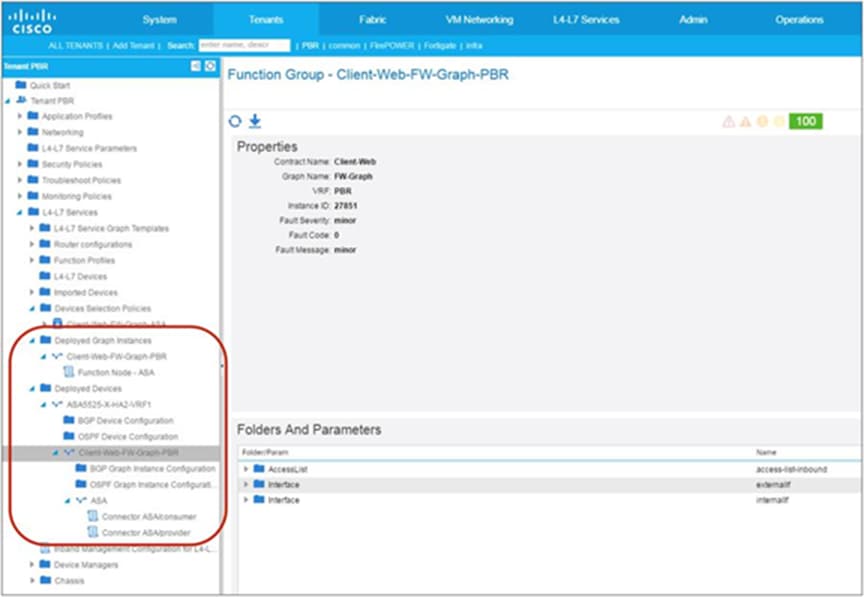
Task: Expand the Device Managers node
Action: (32, 564)
